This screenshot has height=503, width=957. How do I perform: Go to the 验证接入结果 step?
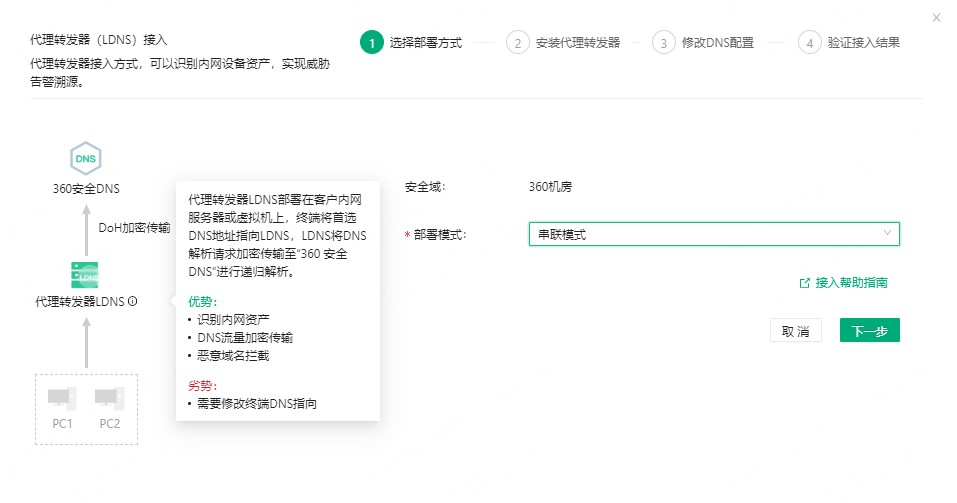864,43
